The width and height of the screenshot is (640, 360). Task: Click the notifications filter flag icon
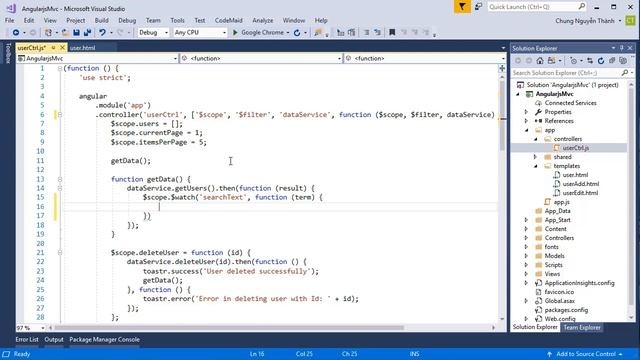pos(462,7)
